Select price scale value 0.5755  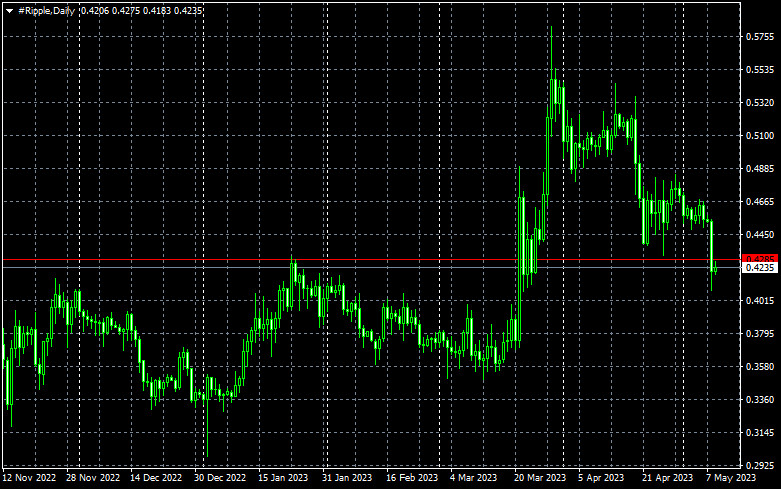click(x=760, y=37)
